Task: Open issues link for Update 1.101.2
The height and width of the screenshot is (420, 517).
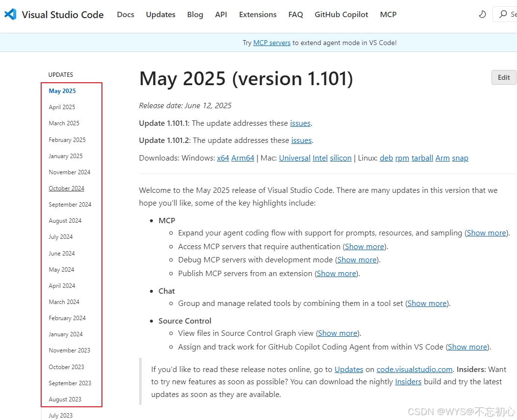Action: click(301, 140)
